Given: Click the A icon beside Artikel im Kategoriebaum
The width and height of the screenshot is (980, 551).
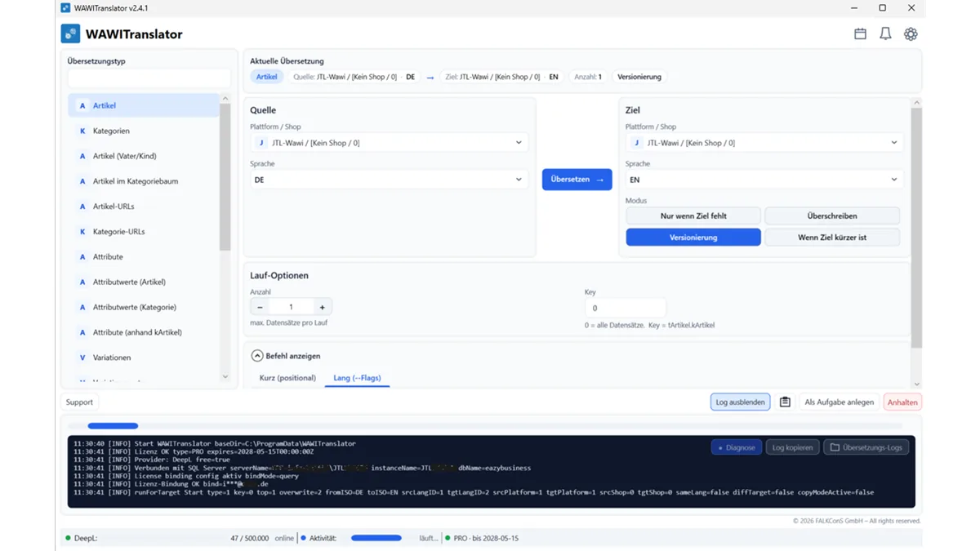Looking at the screenshot, I should tap(82, 181).
